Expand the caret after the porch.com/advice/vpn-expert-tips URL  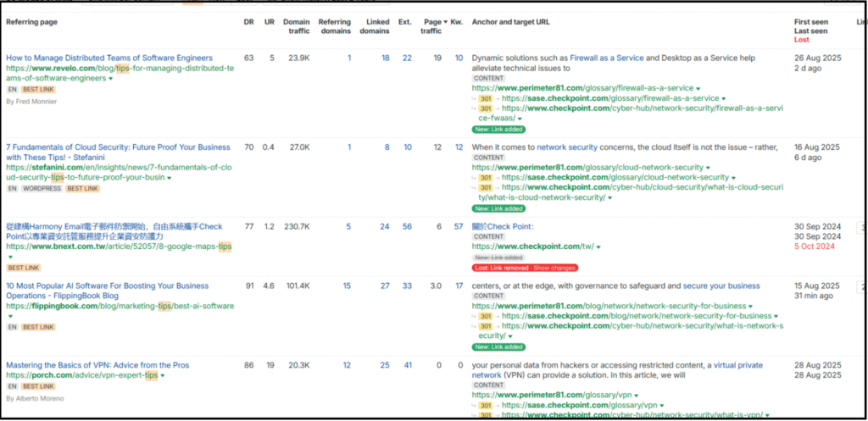pos(162,376)
